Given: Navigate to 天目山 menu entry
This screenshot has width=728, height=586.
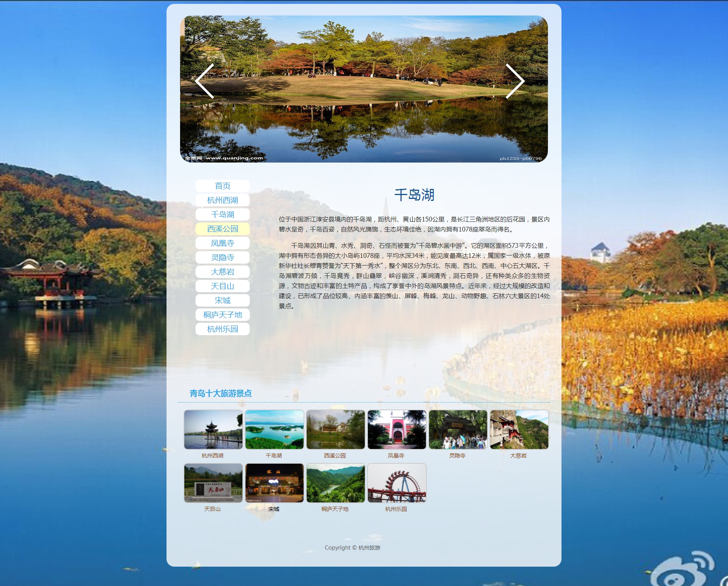Looking at the screenshot, I should (222, 286).
